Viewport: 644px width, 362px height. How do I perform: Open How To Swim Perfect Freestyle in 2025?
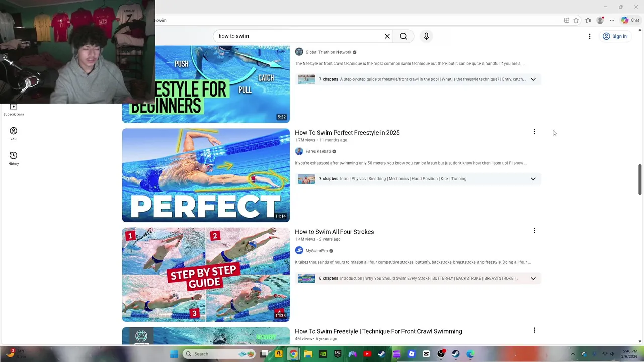point(347,133)
